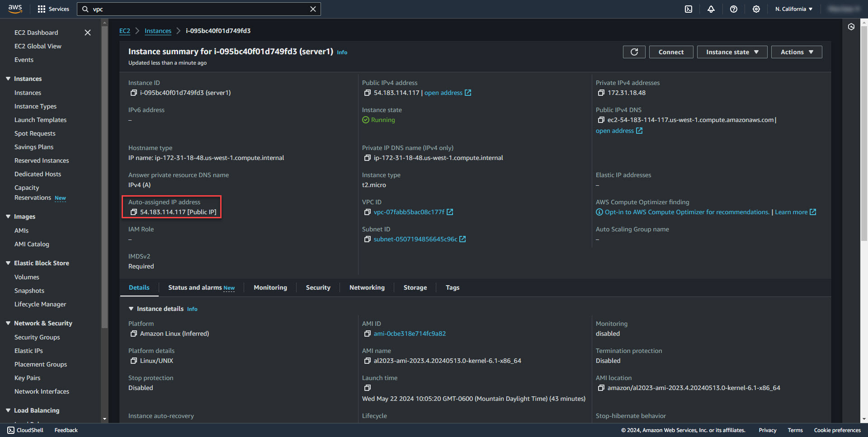Copy the Public IPv4 address
This screenshot has height=437, width=868.
[x=367, y=93]
